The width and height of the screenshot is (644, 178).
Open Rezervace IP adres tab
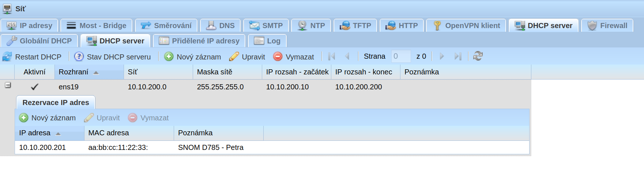56,102
